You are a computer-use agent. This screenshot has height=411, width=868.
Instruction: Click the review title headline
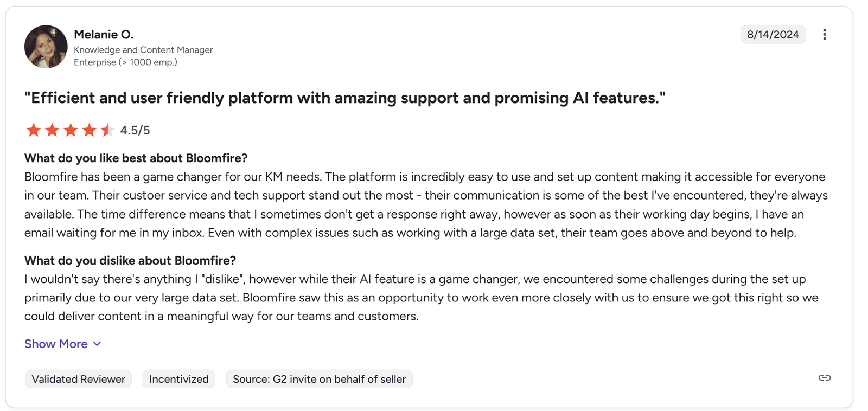pos(344,98)
